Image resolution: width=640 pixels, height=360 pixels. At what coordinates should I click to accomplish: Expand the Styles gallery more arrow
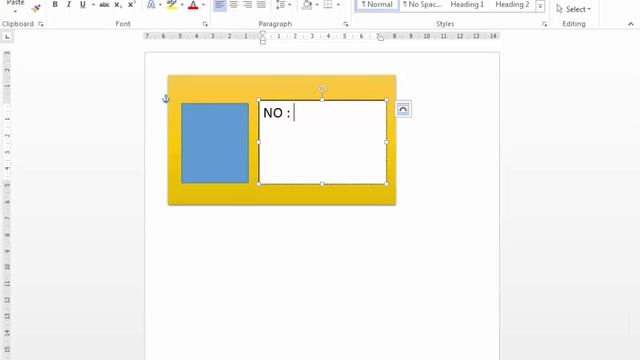(x=540, y=6)
